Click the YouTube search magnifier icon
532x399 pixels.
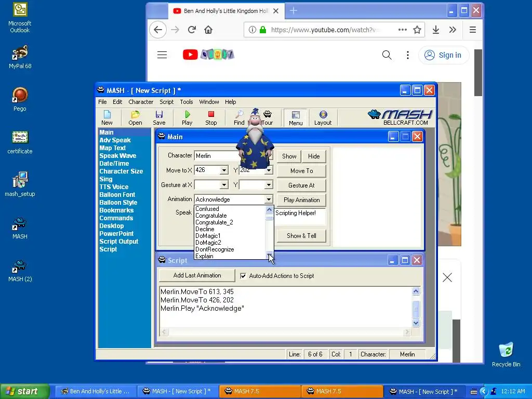coord(387,55)
